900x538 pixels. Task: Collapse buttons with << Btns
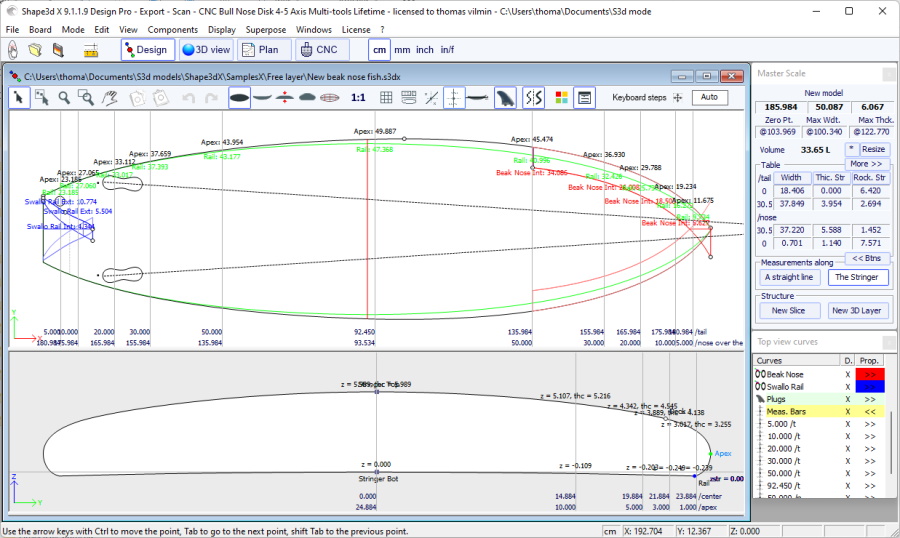click(x=866, y=258)
